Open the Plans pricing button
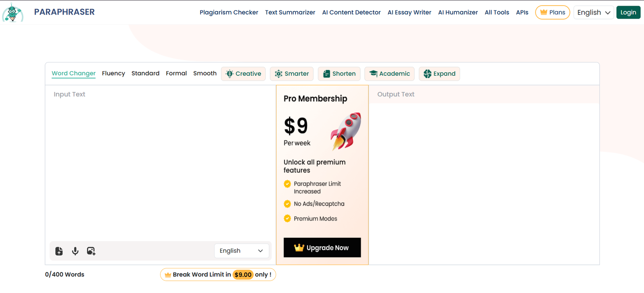This screenshot has height=293, width=644. tap(552, 12)
